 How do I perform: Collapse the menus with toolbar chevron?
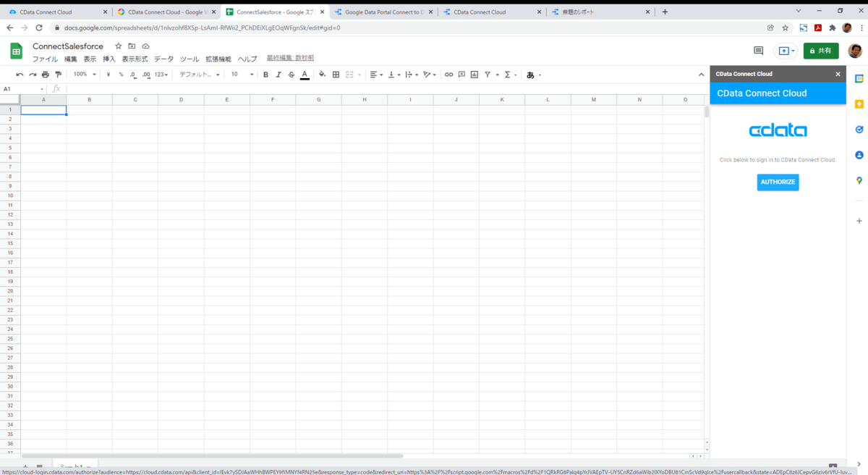pyautogui.click(x=701, y=75)
